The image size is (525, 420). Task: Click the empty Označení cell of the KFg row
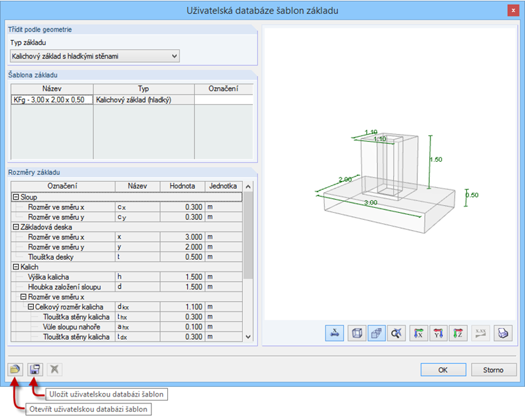click(224, 99)
